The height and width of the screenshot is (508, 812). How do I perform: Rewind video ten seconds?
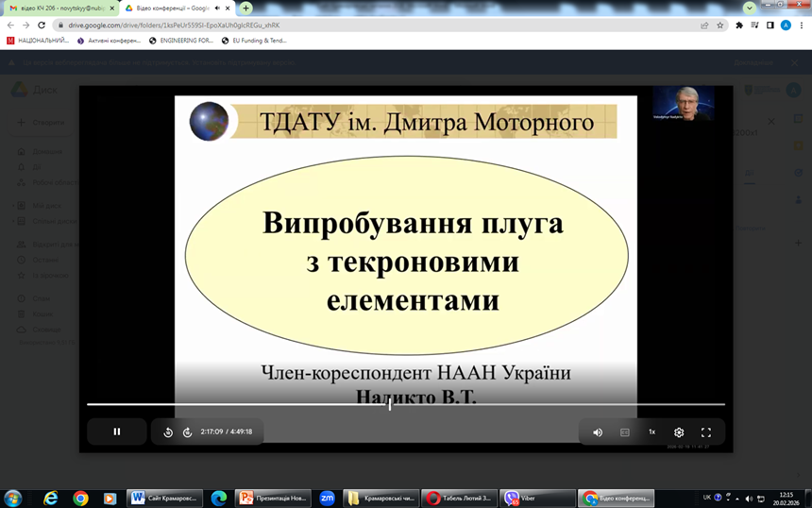click(168, 432)
